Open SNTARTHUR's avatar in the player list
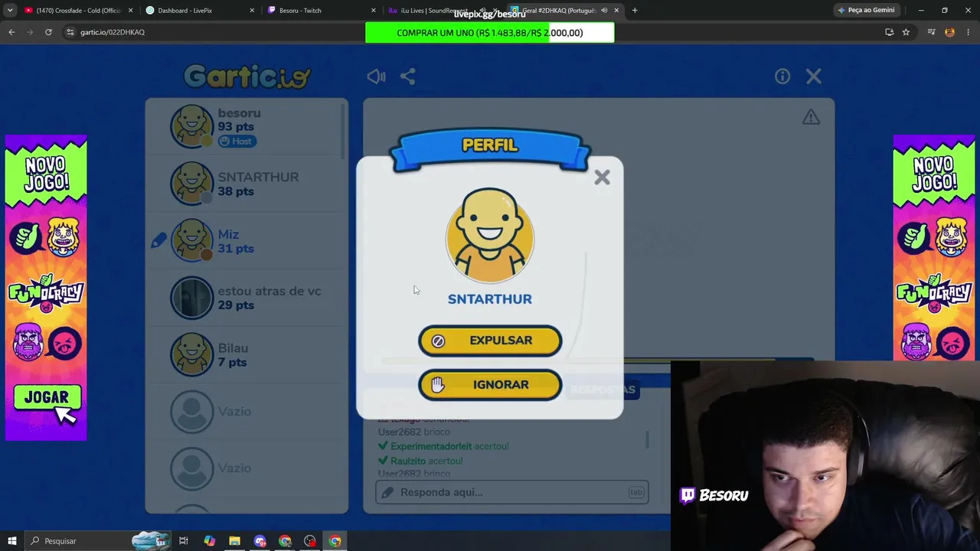980x551 pixels. point(191,184)
